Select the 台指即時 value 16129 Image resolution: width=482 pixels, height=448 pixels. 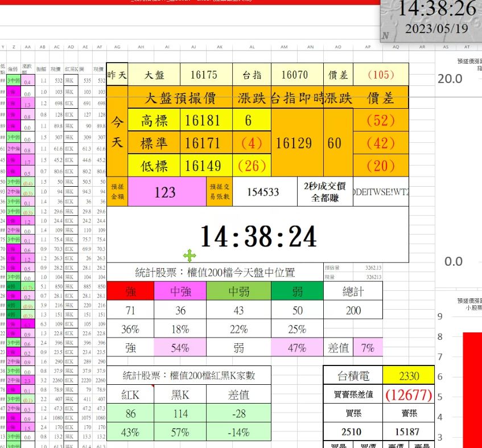point(297,143)
